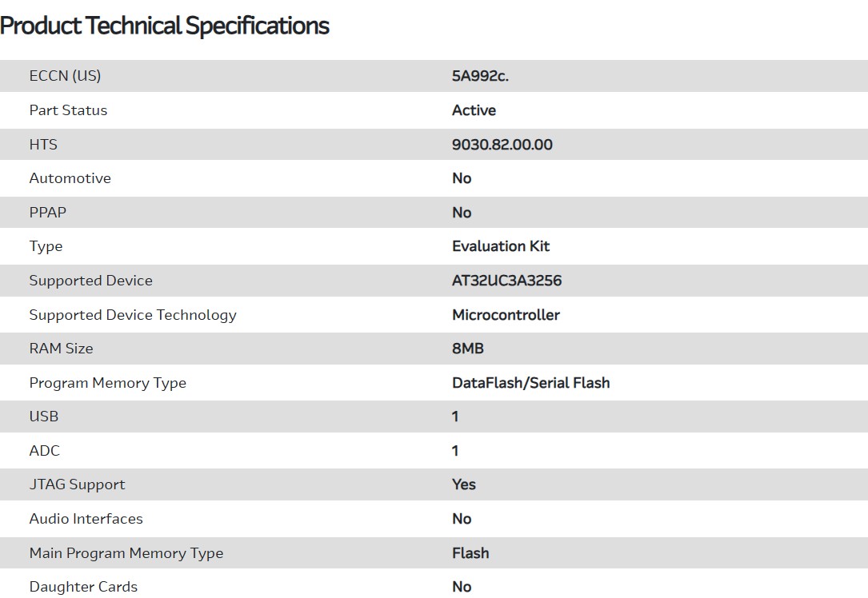Select the DataFlash/Serial Flash value
The image size is (868, 598).
tap(530, 383)
